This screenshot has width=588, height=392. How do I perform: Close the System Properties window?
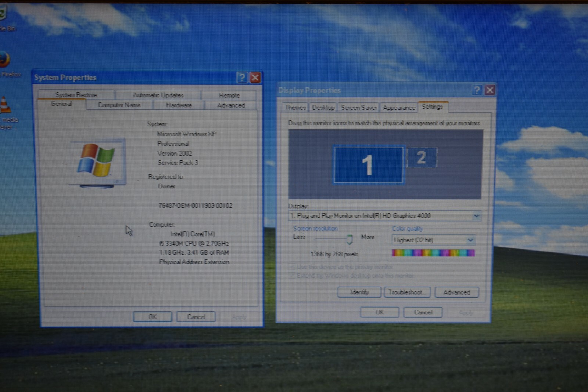point(255,78)
